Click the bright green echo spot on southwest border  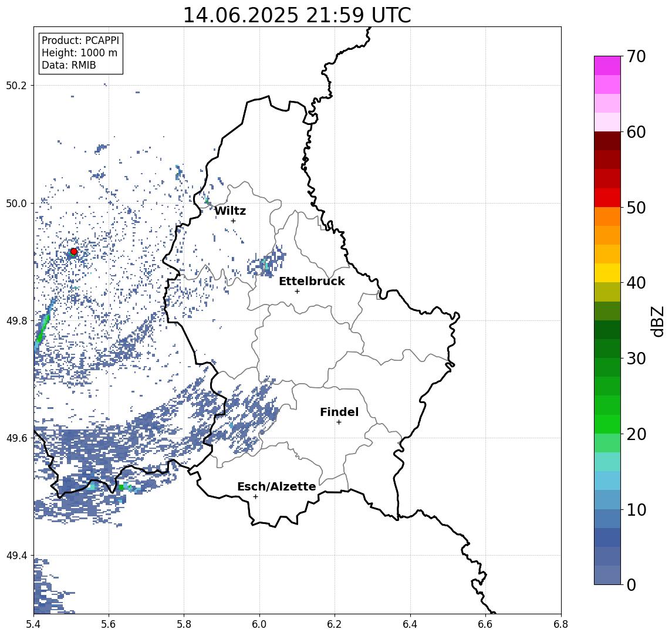(x=121, y=488)
